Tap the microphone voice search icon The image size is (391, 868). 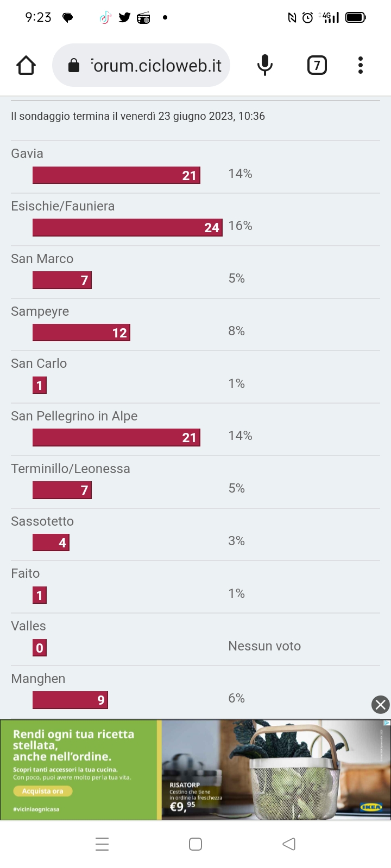tap(265, 65)
